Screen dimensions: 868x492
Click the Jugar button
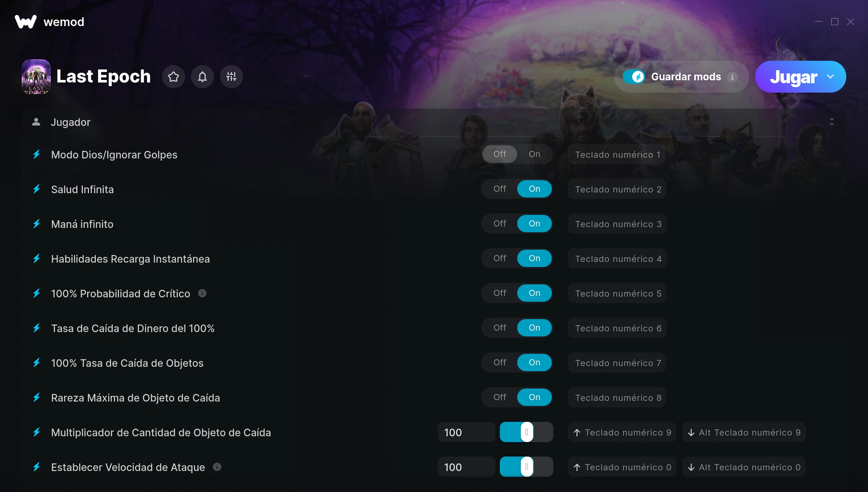click(x=793, y=77)
